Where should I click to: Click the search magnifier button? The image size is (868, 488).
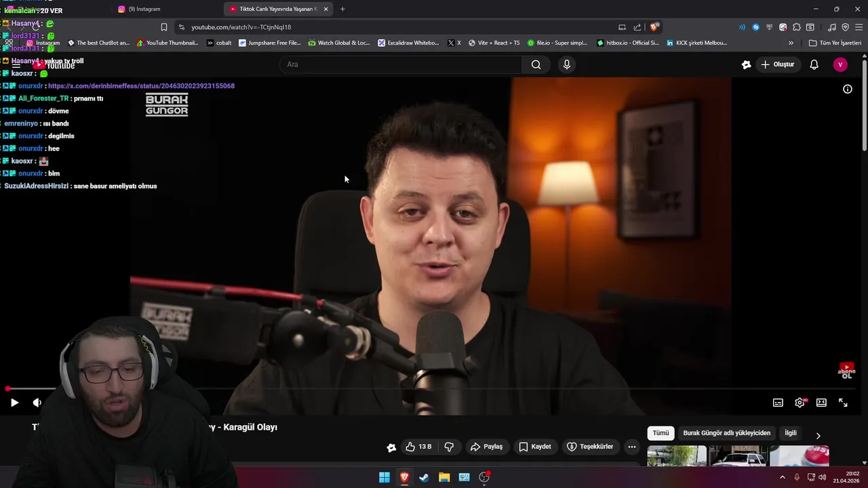pyautogui.click(x=536, y=64)
